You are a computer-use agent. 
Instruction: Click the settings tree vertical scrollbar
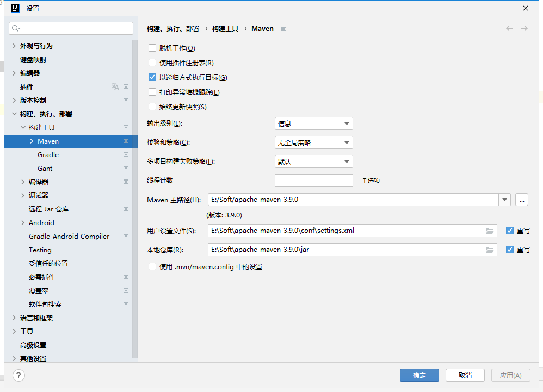(x=135, y=199)
